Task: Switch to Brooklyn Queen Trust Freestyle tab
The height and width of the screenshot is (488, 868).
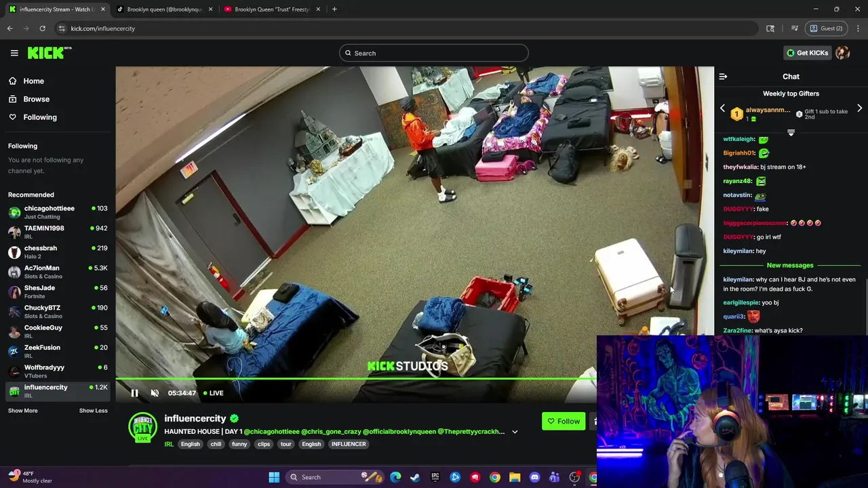Action: pyautogui.click(x=271, y=9)
